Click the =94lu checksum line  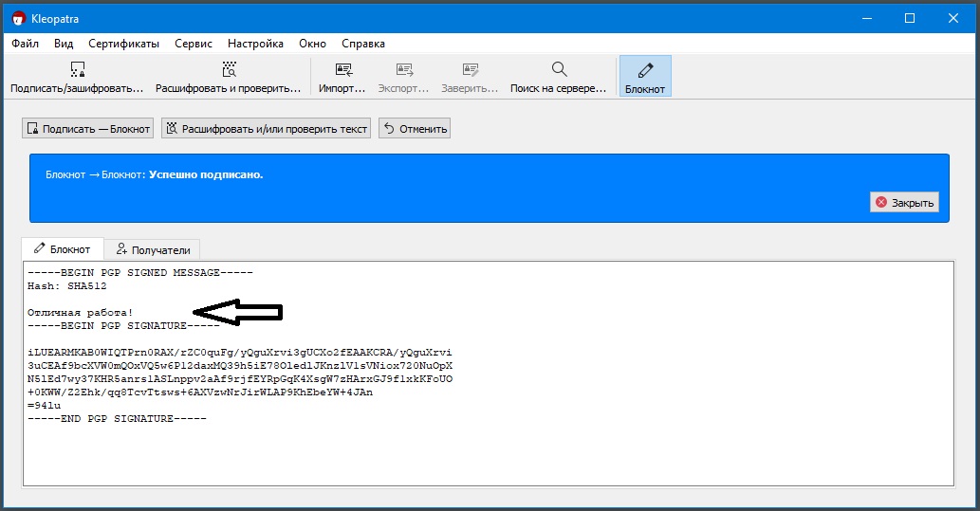click(x=45, y=406)
